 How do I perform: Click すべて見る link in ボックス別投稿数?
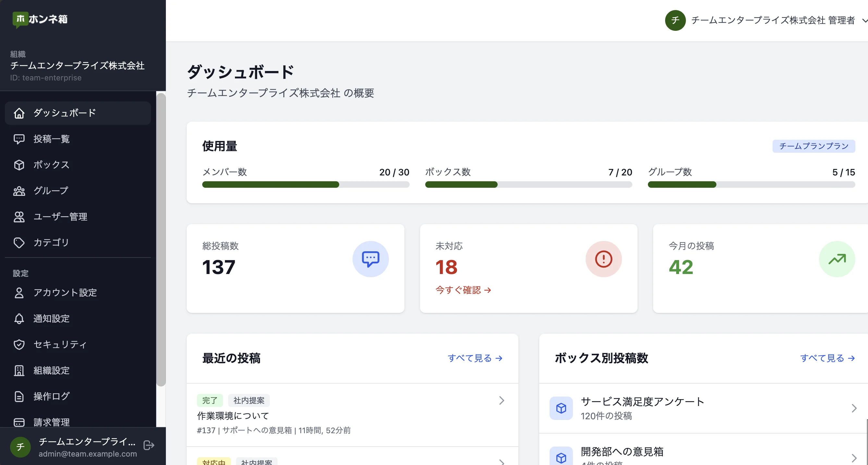[x=827, y=358]
